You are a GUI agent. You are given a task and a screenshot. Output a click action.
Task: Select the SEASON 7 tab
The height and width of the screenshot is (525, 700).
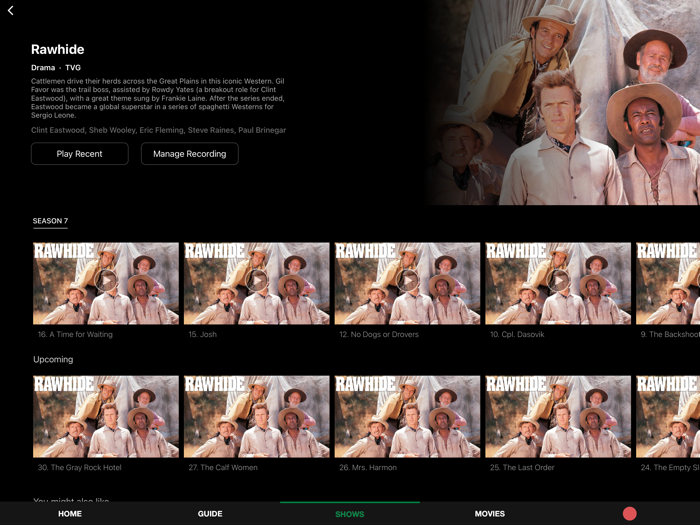tap(50, 221)
